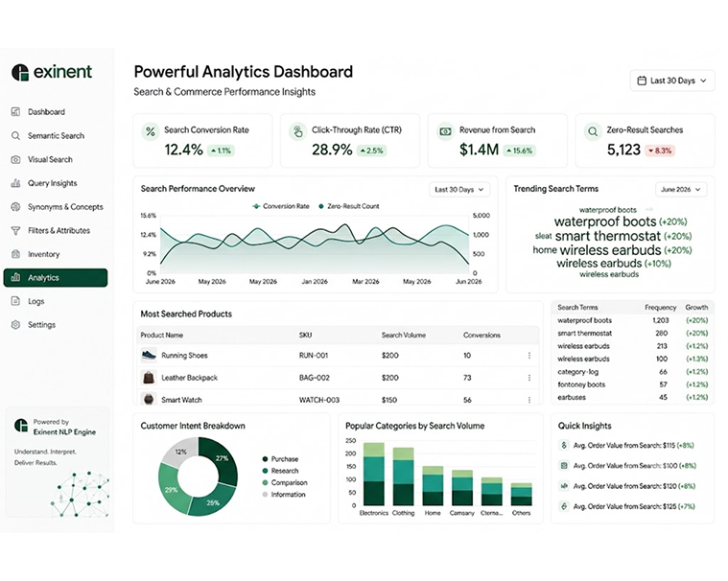Click the percent icon on Search Conversion Rate
Image resolution: width=728 pixels, height=581 pixels.
[151, 131]
